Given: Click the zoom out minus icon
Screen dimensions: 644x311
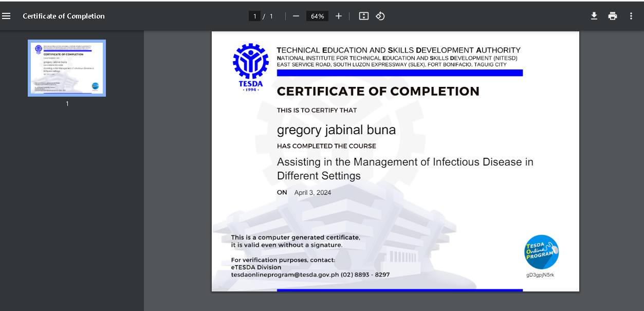Looking at the screenshot, I should pos(296,16).
